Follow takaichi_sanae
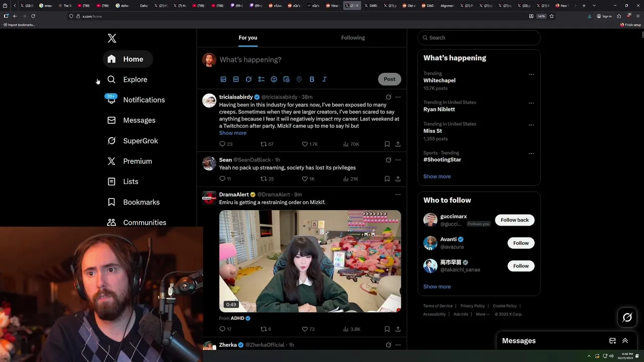Screen dimensions: 644x362 pos(521,266)
